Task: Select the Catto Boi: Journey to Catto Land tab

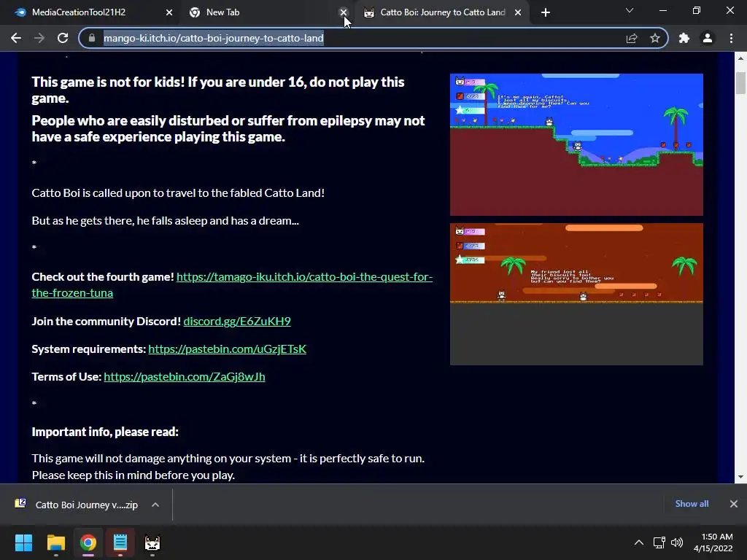Action: 441,12
